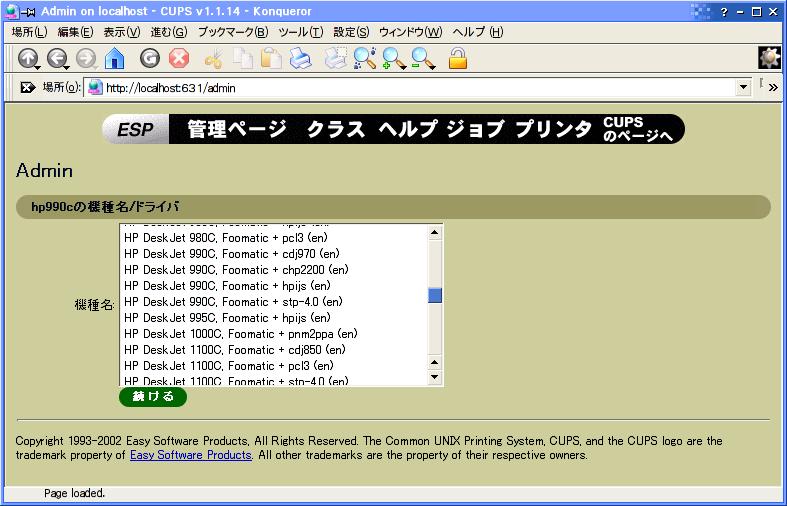Open the プリンタ navigation link
Image resolution: width=787 pixels, height=506 pixels.
pos(553,129)
